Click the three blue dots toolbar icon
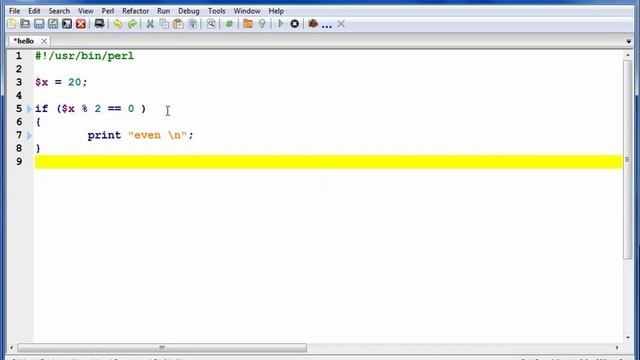This screenshot has height=360, width=640. (327, 26)
